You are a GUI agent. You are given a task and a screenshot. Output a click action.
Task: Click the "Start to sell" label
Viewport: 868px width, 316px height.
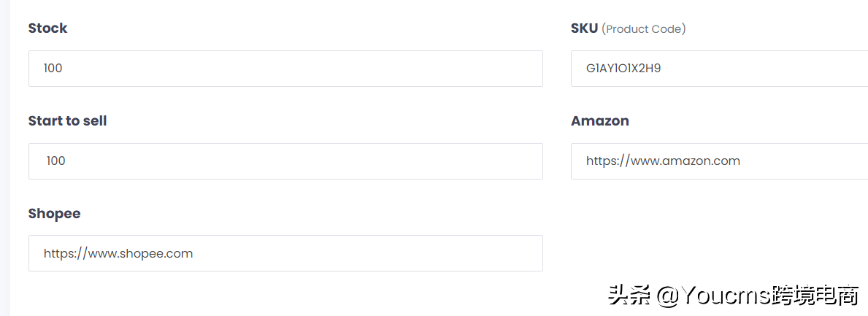68,120
